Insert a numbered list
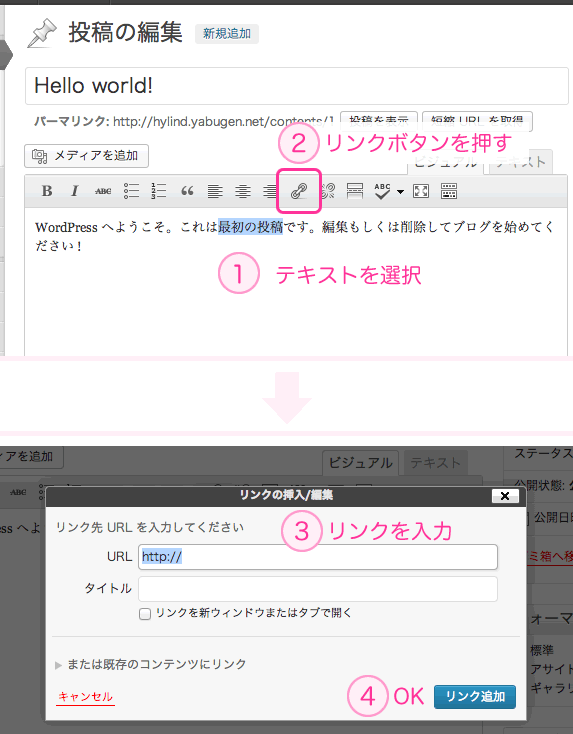Screen dimensions: 573x734 [x=159, y=191]
